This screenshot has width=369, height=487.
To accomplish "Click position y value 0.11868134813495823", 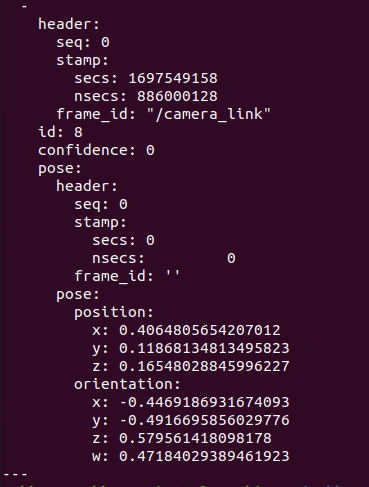I will 204,348.
